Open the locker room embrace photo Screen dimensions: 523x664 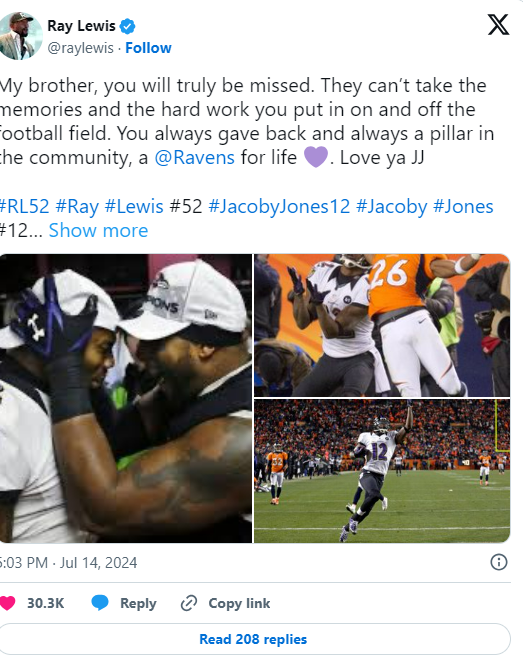coord(126,398)
